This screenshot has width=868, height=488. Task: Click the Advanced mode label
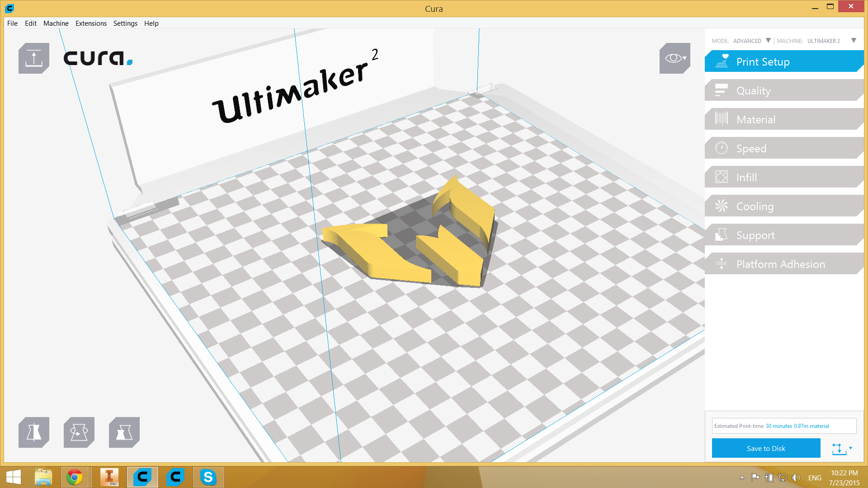pos(747,41)
